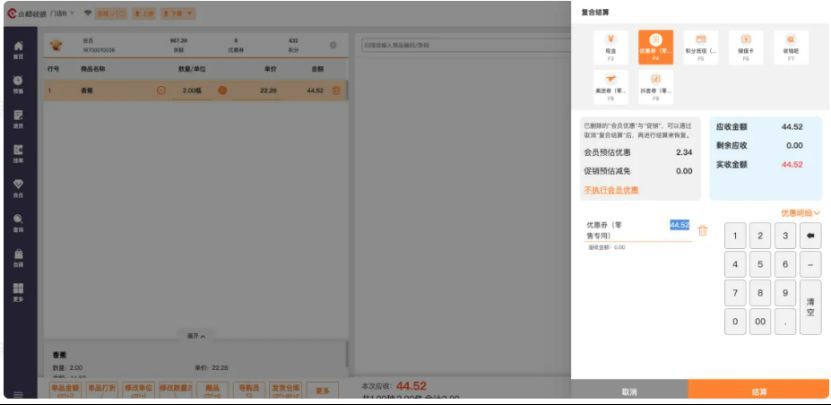Expand the 优惠明细 discount details

(x=800, y=213)
